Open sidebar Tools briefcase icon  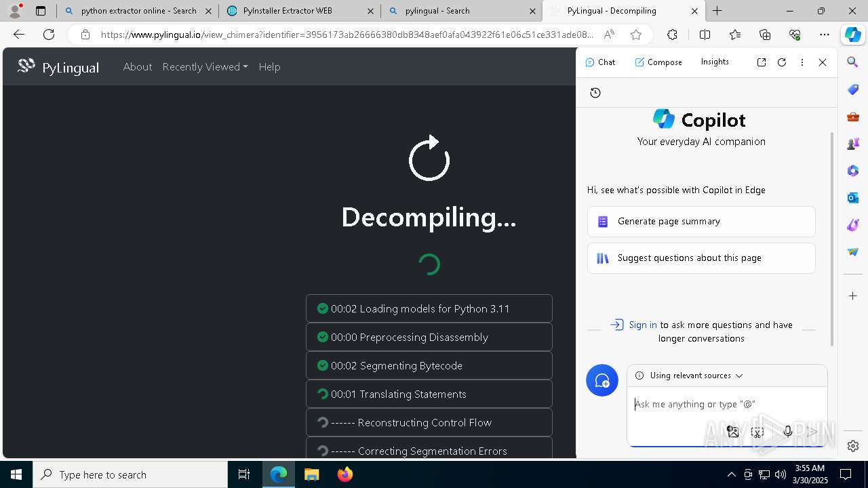(853, 117)
